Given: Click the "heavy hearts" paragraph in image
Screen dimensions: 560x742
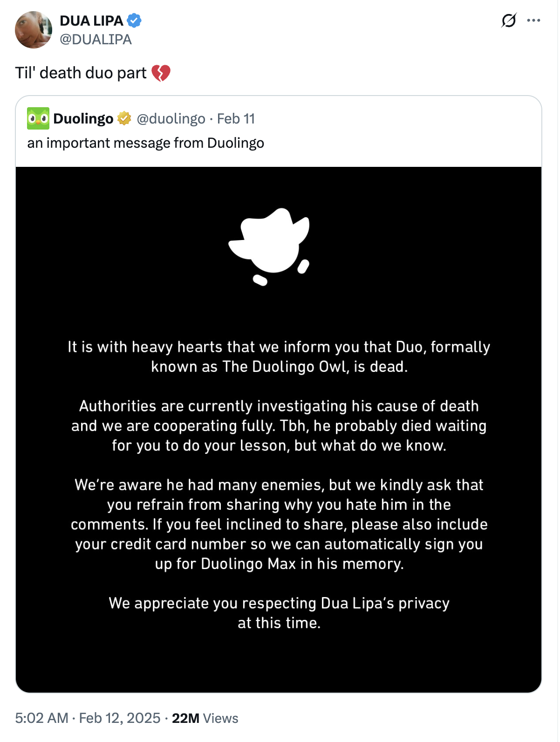Looking at the screenshot, I should [279, 357].
